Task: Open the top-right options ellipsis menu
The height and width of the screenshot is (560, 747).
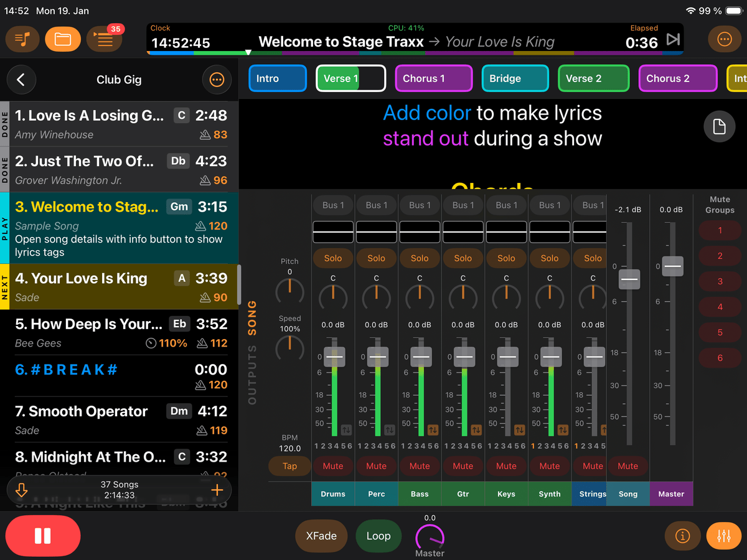Action: (x=724, y=39)
